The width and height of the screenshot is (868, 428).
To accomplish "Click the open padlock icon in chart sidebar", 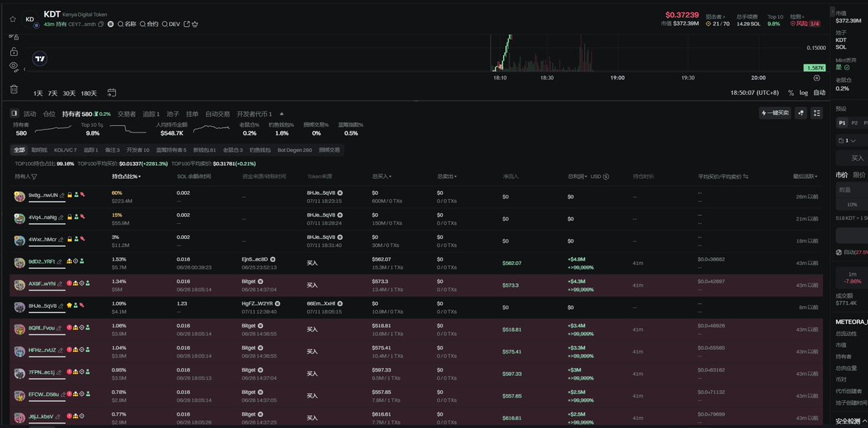I will (x=14, y=51).
